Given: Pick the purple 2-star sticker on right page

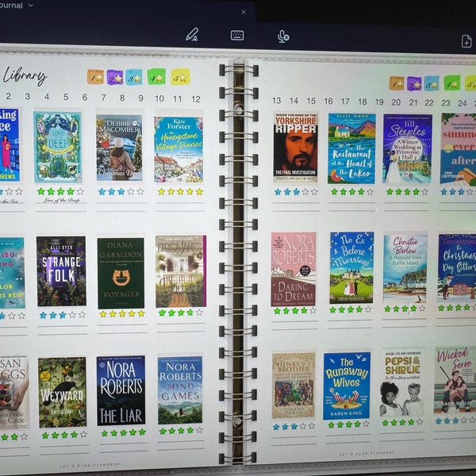Looking at the screenshot, I should (414, 84).
